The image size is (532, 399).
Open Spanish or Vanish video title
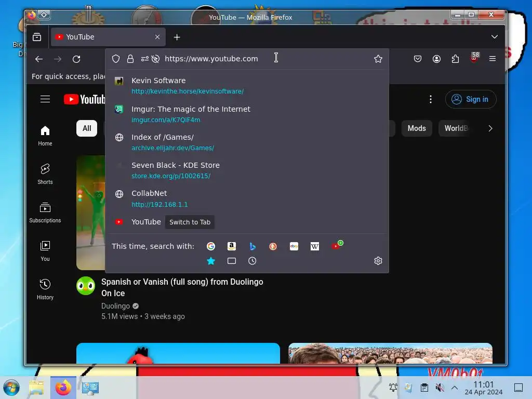[x=182, y=287]
